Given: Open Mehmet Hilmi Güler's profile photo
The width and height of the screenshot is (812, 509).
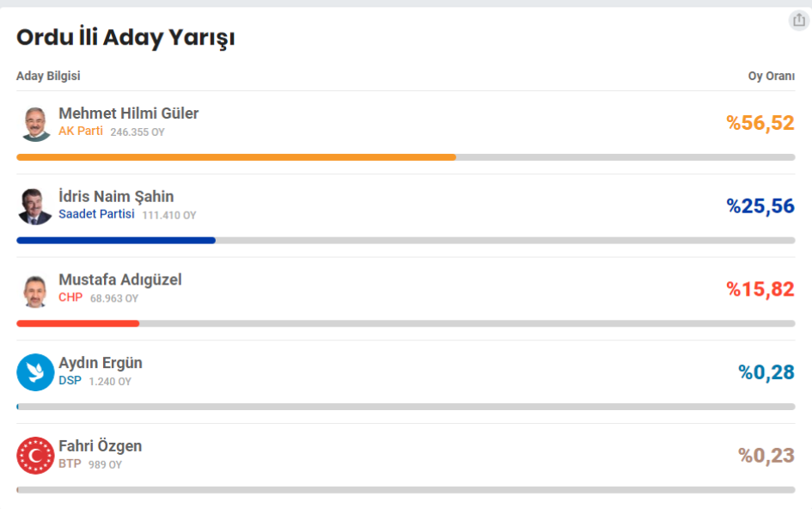Looking at the screenshot, I should [35, 123].
